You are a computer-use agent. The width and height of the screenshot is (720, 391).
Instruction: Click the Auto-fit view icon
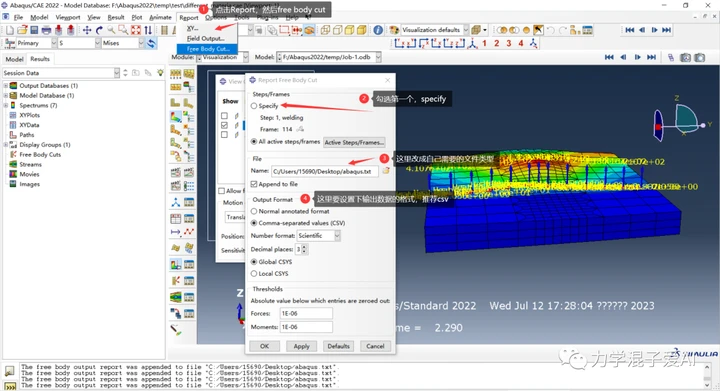tap(136, 30)
